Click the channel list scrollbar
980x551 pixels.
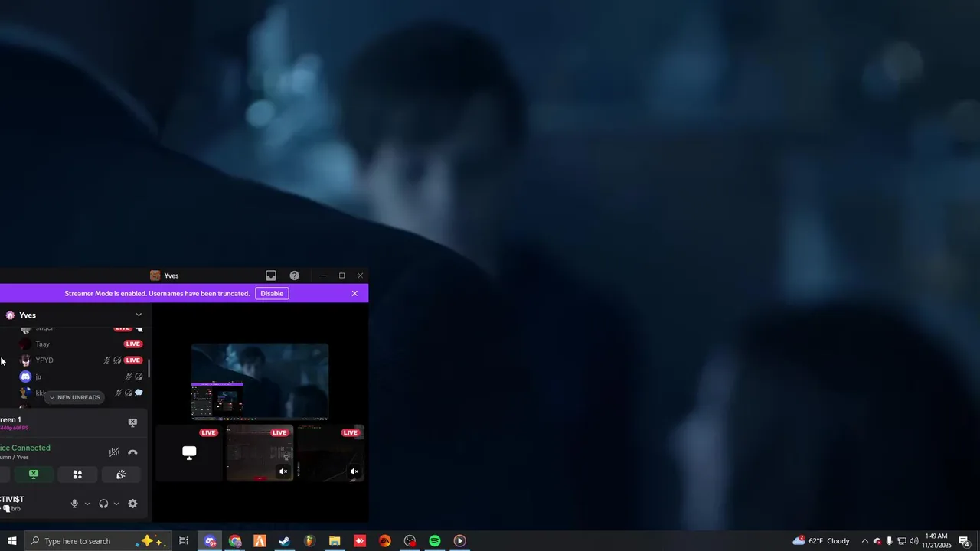(x=149, y=368)
